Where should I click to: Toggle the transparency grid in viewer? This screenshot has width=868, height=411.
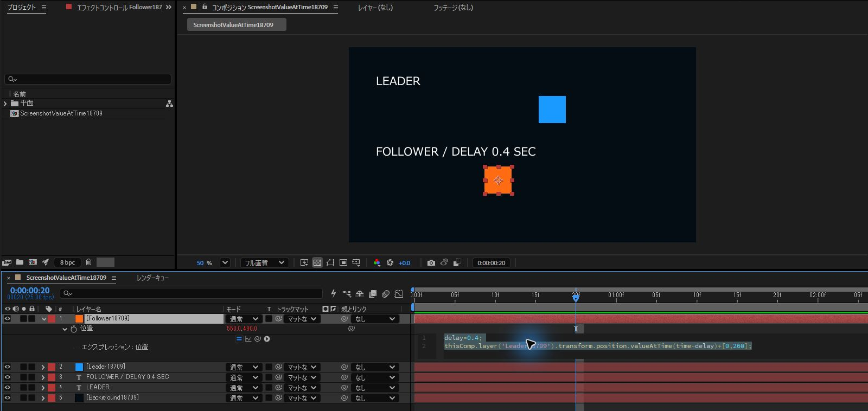317,262
